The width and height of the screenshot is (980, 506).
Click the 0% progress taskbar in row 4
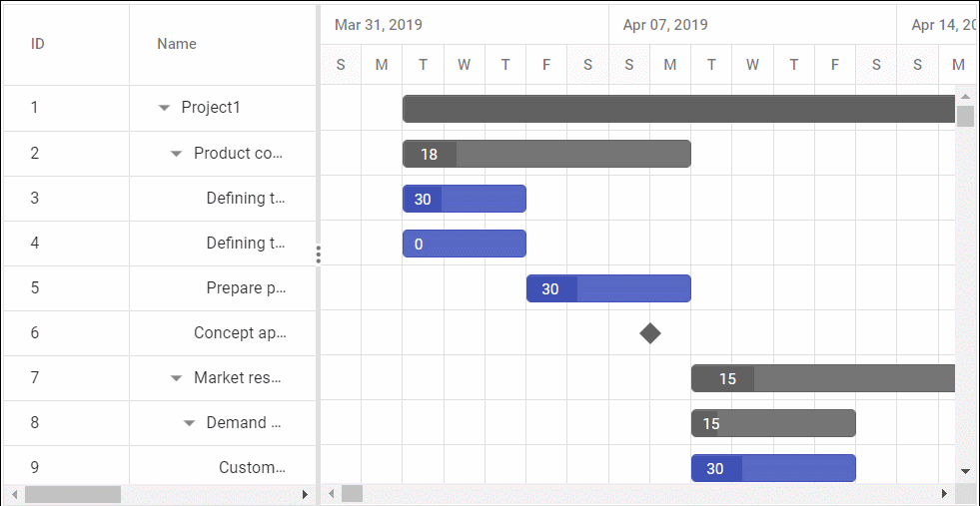(465, 244)
